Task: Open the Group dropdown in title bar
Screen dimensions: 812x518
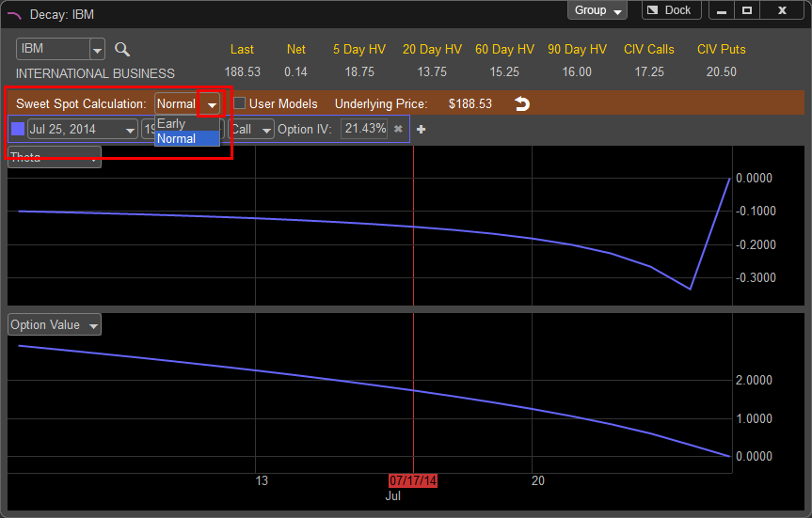Action: 597,10
